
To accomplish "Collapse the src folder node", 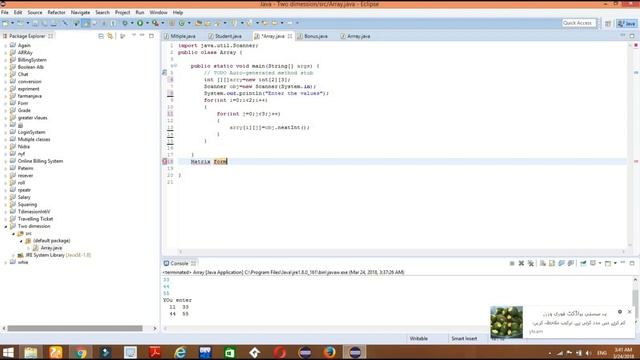I will [13, 233].
